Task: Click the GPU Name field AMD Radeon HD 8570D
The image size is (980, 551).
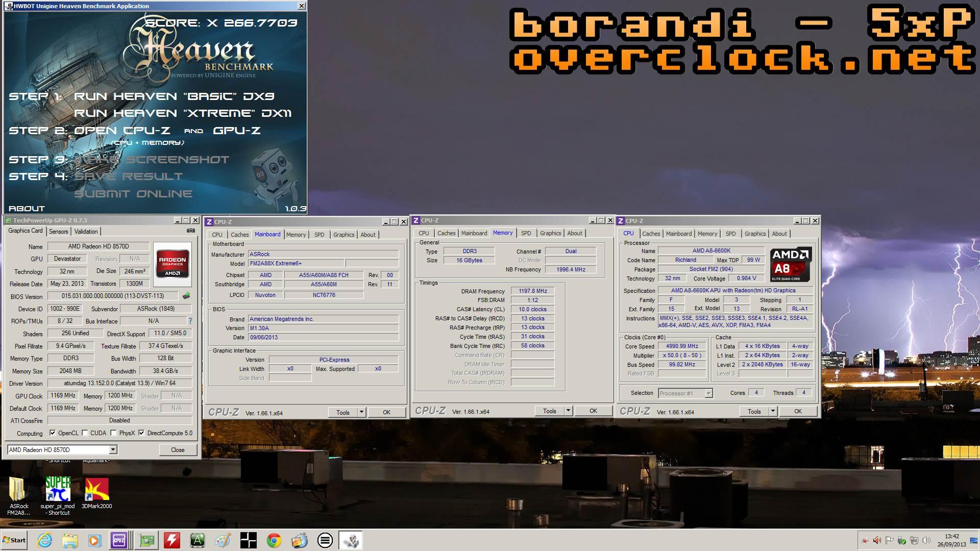Action: pos(98,246)
